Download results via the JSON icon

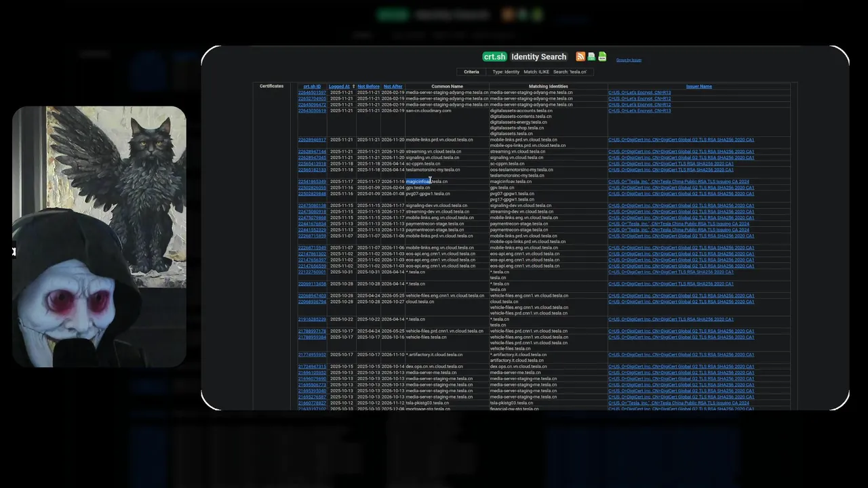click(602, 56)
